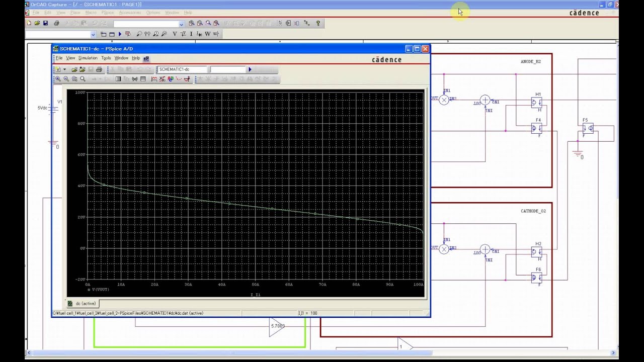Click View Simulation Results icon in OrCAD toolbar
Viewport: 644px width, 362px height.
click(x=128, y=34)
